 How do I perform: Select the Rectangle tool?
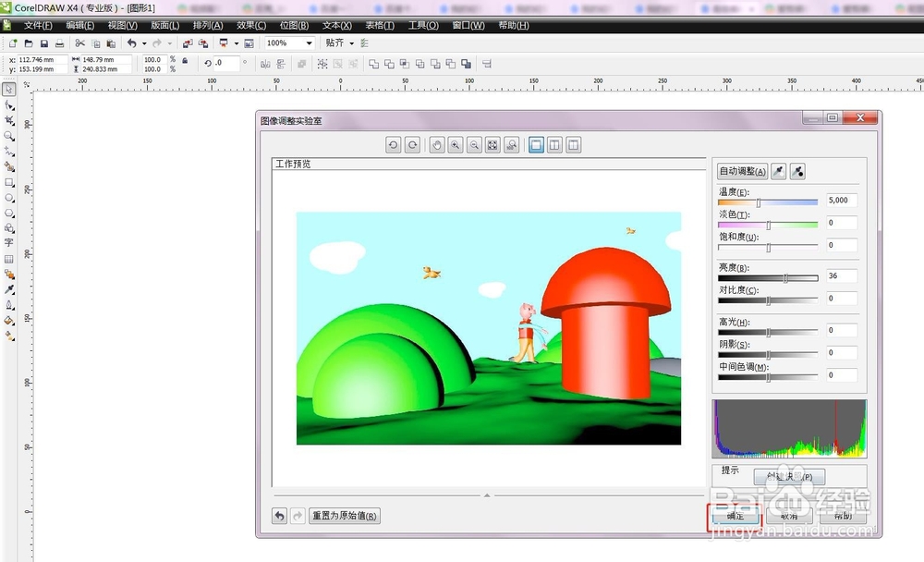click(x=9, y=183)
